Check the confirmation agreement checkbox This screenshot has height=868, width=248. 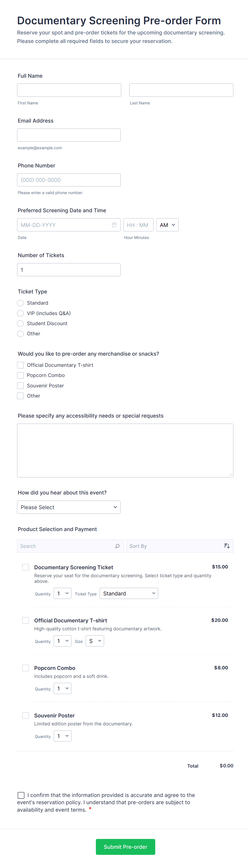21,795
